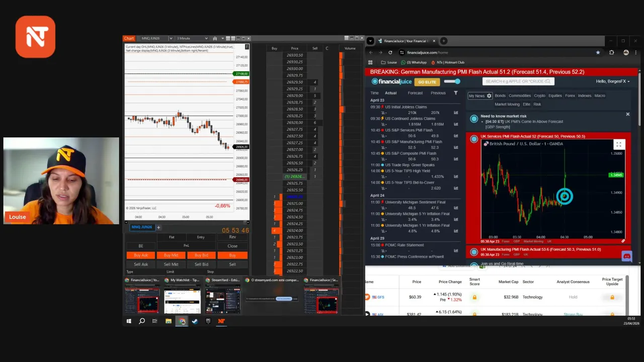
Task: Select the Previous calendar column
Action: click(x=438, y=93)
